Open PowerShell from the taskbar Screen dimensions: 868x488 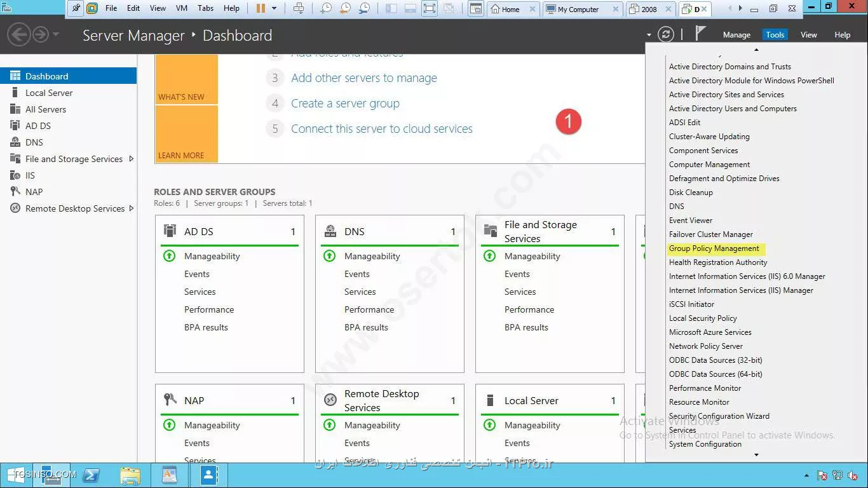pyautogui.click(x=92, y=475)
